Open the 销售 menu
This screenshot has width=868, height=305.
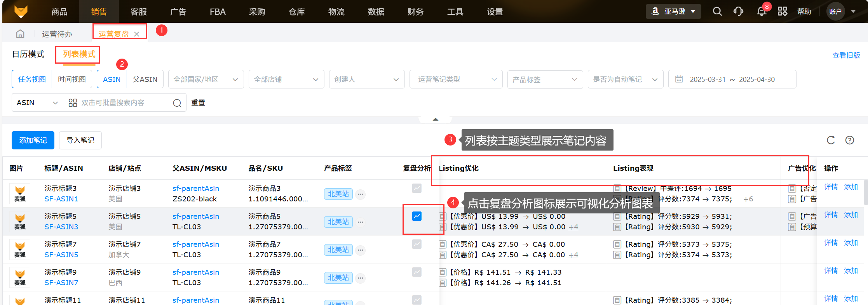pyautogui.click(x=99, y=12)
